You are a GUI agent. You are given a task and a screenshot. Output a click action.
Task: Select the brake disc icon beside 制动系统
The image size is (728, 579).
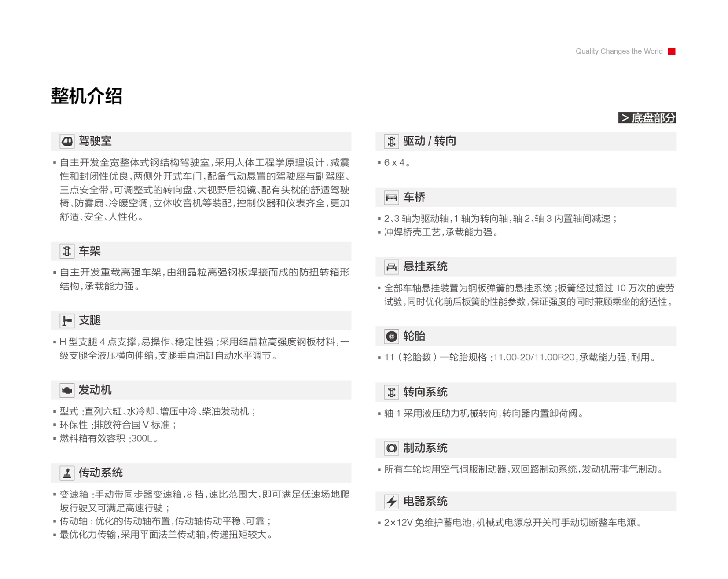point(391,448)
